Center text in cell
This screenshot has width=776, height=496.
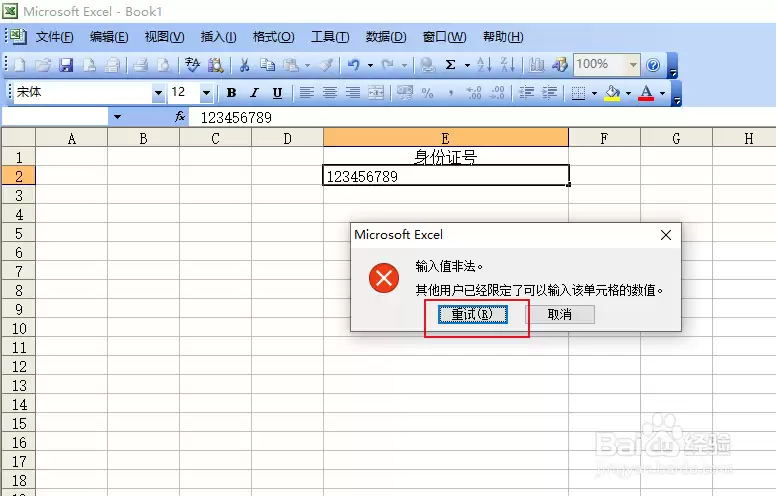pyautogui.click(x=330, y=93)
